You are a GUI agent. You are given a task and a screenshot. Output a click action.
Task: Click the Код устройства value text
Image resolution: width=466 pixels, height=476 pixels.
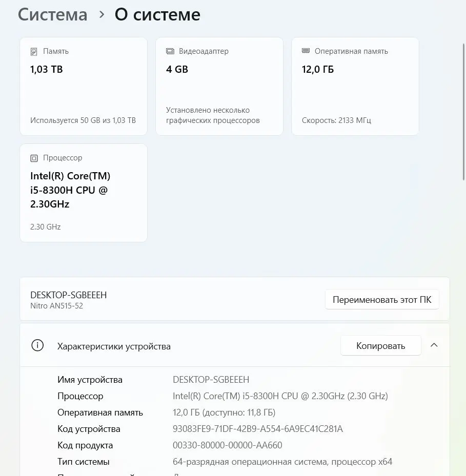257,429
